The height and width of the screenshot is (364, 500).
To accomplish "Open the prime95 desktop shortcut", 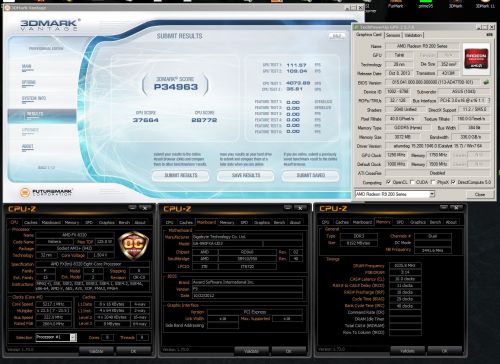I will tap(425, 4).
